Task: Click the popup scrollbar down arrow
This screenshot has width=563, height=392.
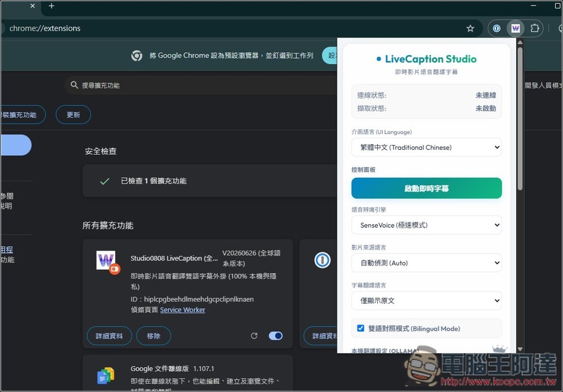Action: [x=520, y=349]
